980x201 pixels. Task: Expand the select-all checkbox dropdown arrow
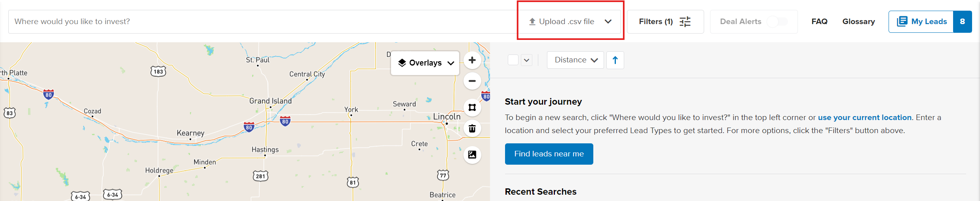tap(526, 60)
